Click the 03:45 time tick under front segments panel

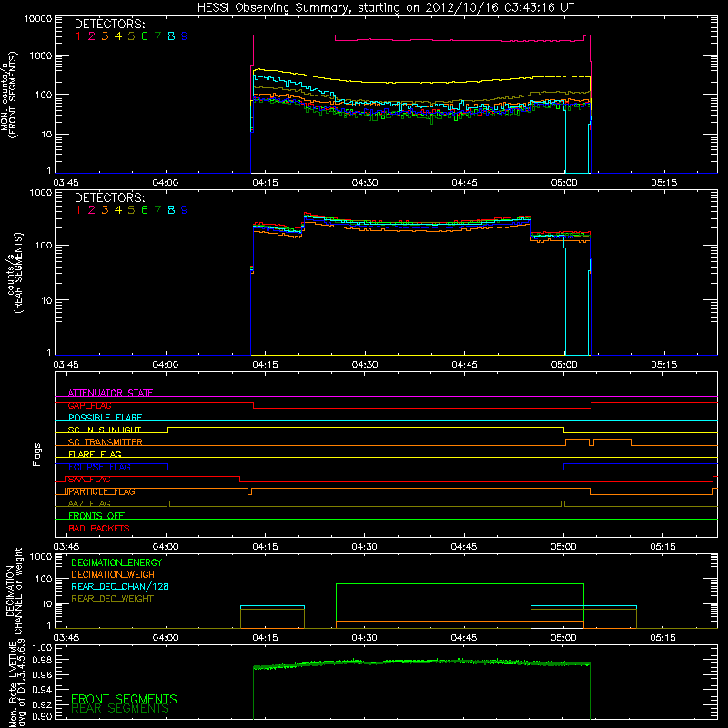click(x=66, y=183)
